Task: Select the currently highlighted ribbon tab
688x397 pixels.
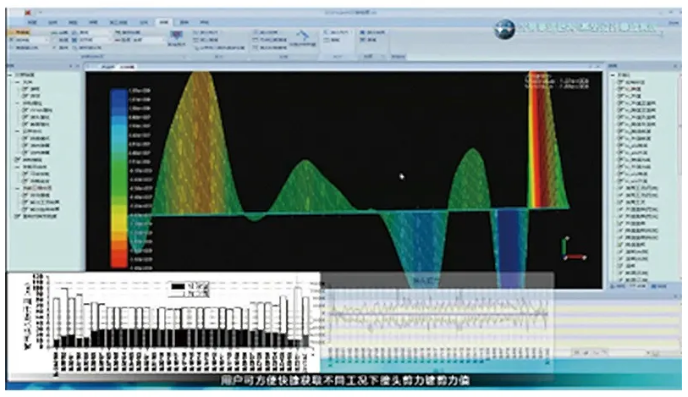Action: [x=164, y=22]
